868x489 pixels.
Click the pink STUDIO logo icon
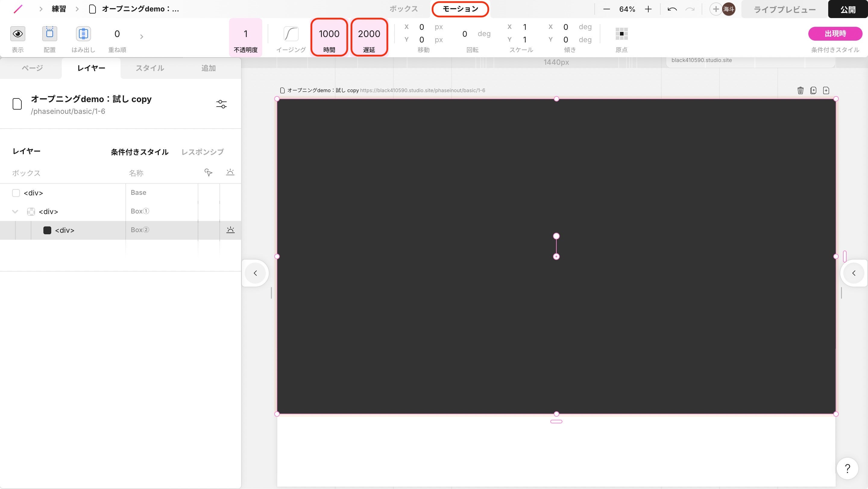(x=18, y=9)
